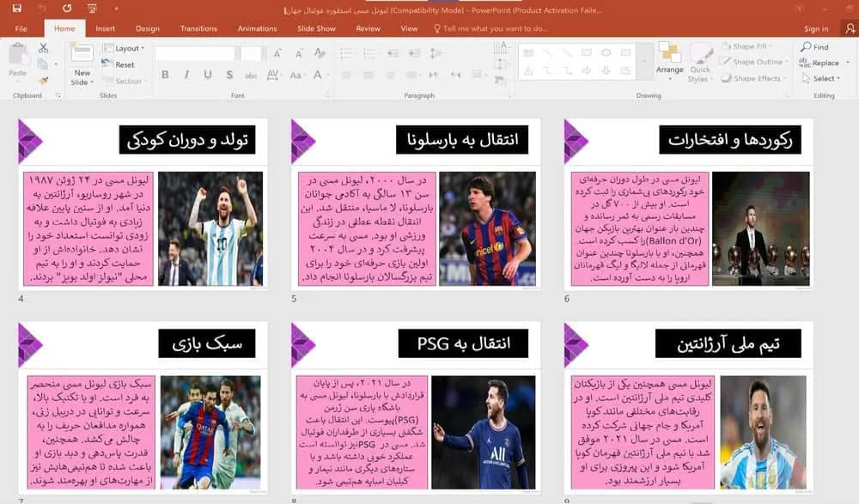Image resolution: width=859 pixels, height=504 pixels.
Task: Open the View tab
Action: (x=409, y=28)
